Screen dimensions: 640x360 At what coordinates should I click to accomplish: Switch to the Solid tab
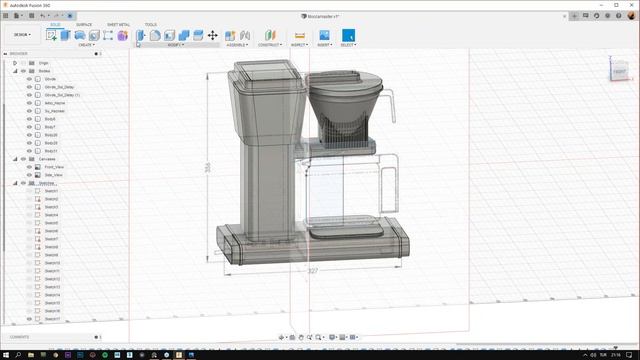pyautogui.click(x=55, y=24)
